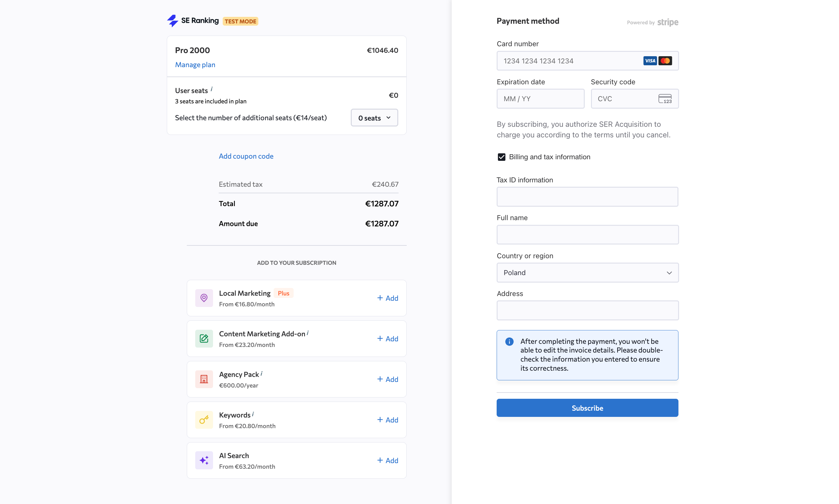Click the Agency Pack building icon

pyautogui.click(x=204, y=379)
